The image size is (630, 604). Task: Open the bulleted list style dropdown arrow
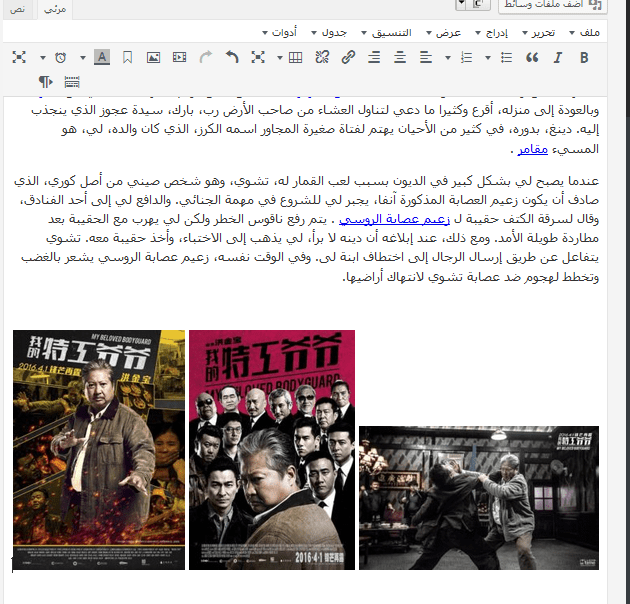click(488, 58)
